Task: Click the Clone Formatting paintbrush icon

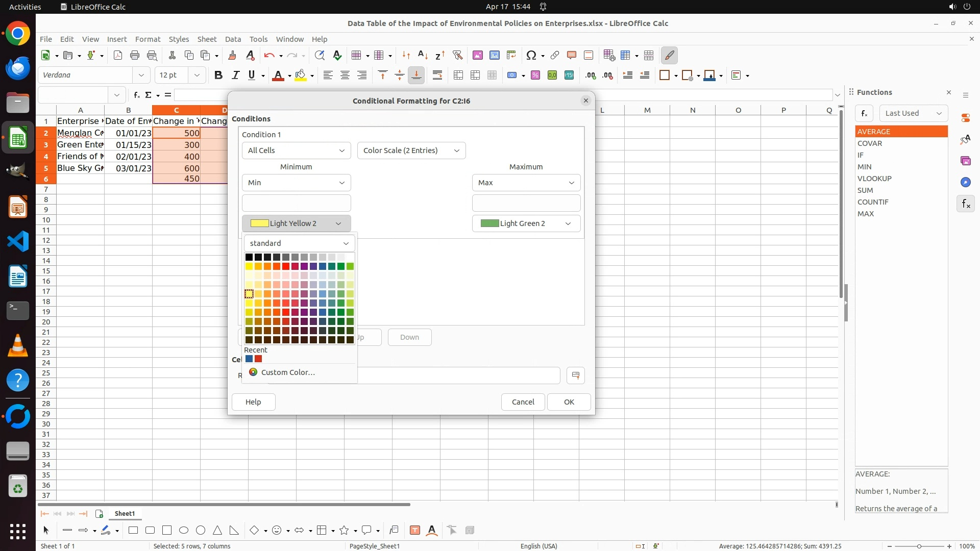Action: 232,55
